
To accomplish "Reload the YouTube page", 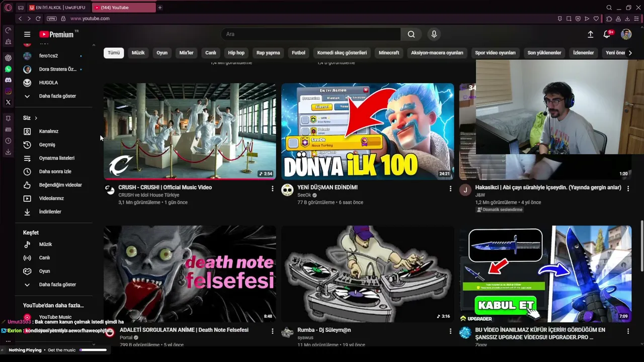I will pos(38,19).
